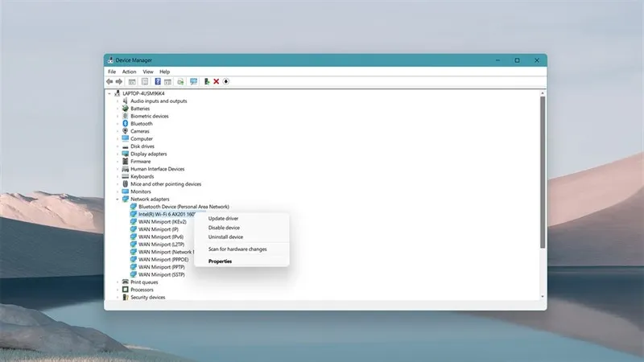
Task: Click the Bluetooth category icon in the tree
Action: pyautogui.click(x=125, y=123)
